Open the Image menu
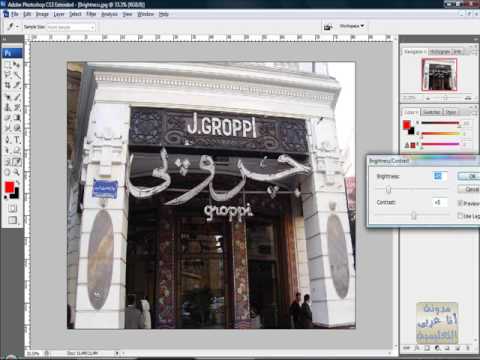The width and height of the screenshot is (480, 360). (42, 14)
